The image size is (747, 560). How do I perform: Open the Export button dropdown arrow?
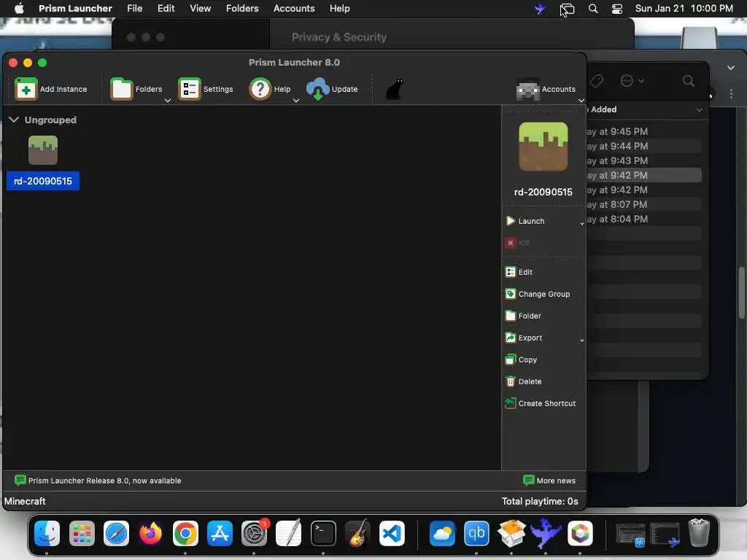pyautogui.click(x=581, y=340)
